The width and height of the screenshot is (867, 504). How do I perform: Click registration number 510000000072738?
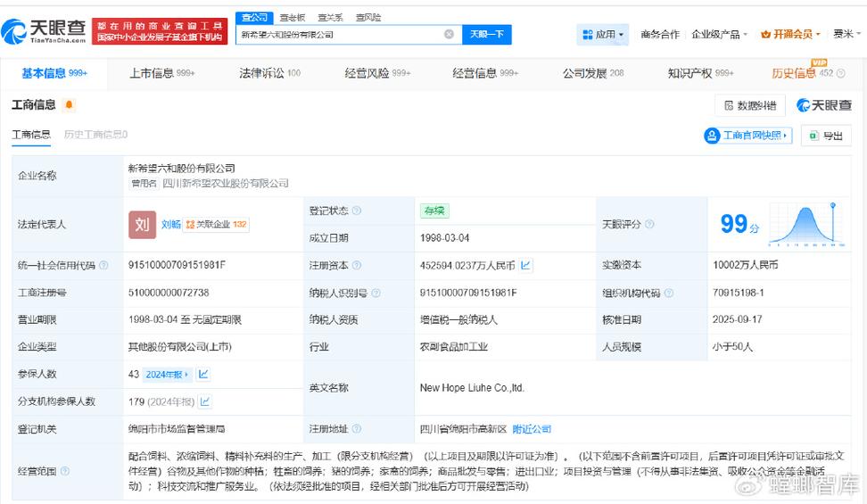click(x=169, y=293)
